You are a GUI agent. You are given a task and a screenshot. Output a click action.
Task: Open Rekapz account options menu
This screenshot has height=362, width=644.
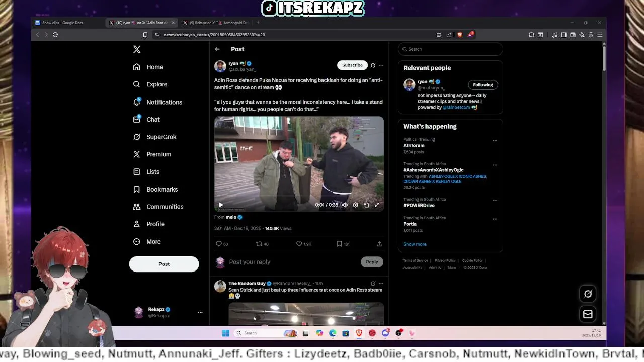pyautogui.click(x=200, y=312)
